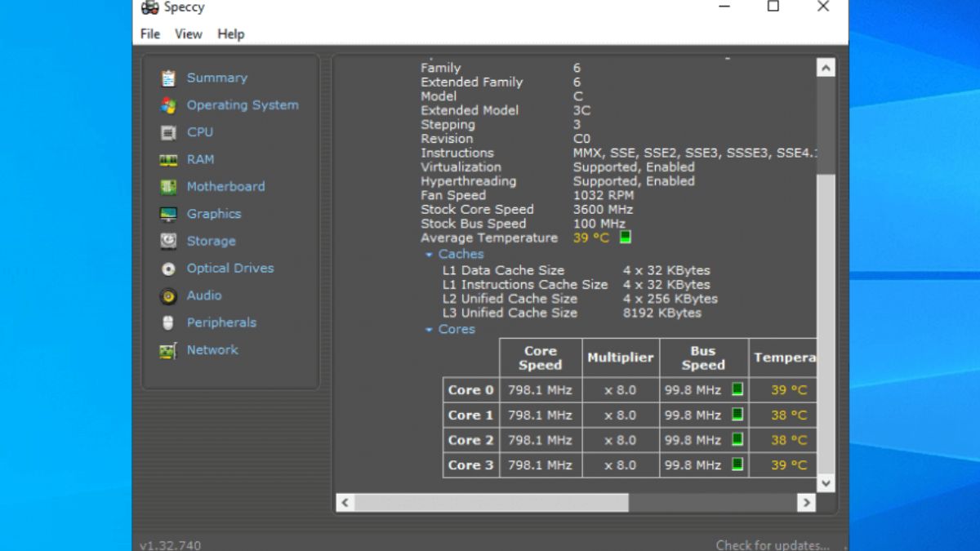This screenshot has width=980, height=551.
Task: Click the Instructions row label
Action: click(x=457, y=153)
